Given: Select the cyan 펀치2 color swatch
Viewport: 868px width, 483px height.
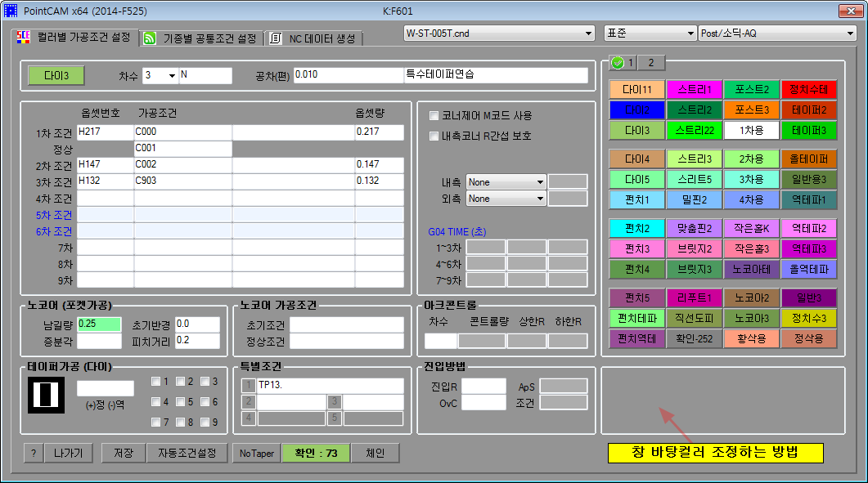Looking at the screenshot, I should [x=637, y=229].
